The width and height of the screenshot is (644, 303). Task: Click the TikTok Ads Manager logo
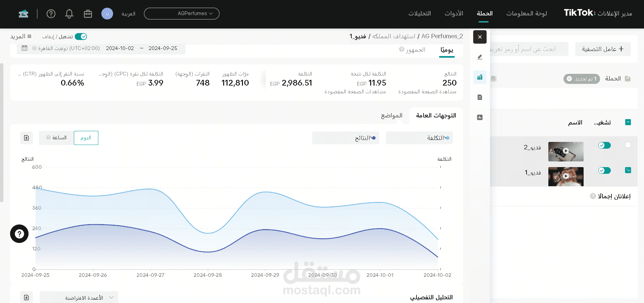[598, 13]
